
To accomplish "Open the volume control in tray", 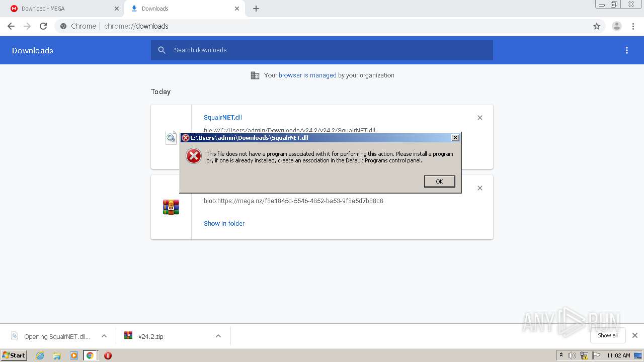I will tap(572, 355).
